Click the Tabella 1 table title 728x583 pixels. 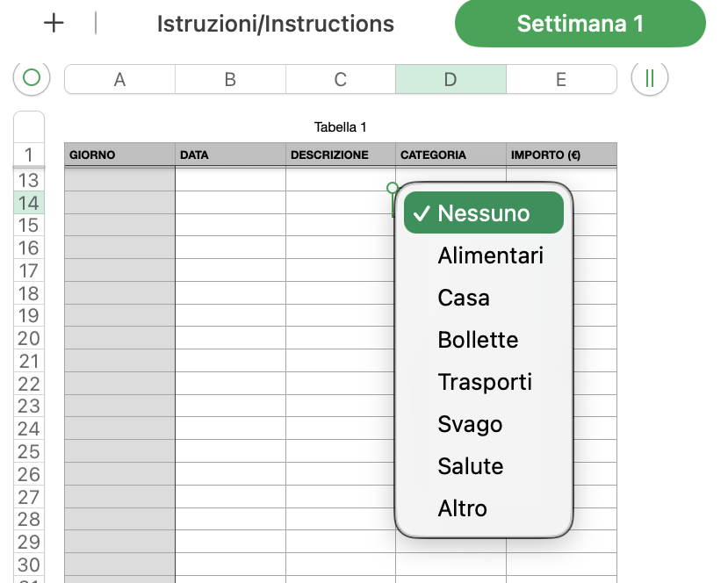(340, 127)
